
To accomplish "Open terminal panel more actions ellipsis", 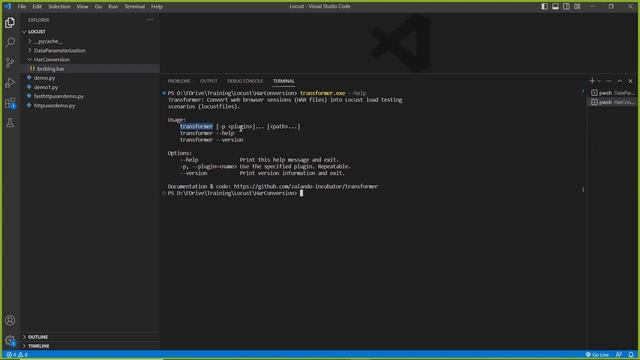I will point(609,81).
